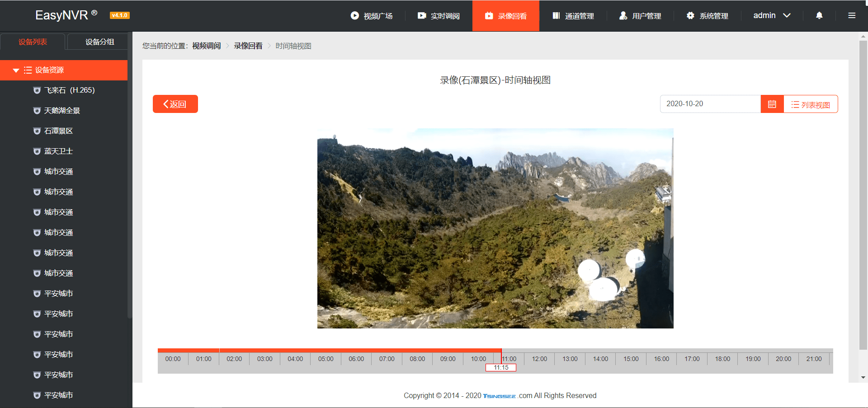Select the 蓝天卫士 device in sidebar
The width and height of the screenshot is (868, 408).
coord(58,151)
